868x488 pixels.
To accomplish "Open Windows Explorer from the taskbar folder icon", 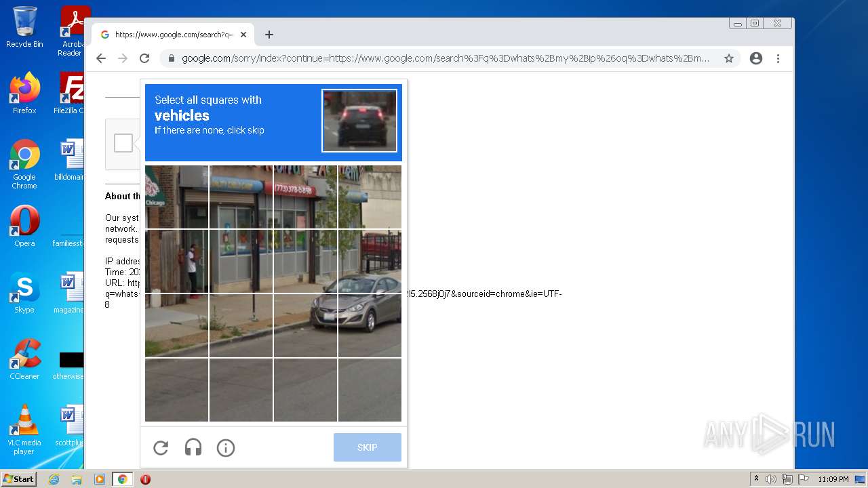I will click(77, 479).
